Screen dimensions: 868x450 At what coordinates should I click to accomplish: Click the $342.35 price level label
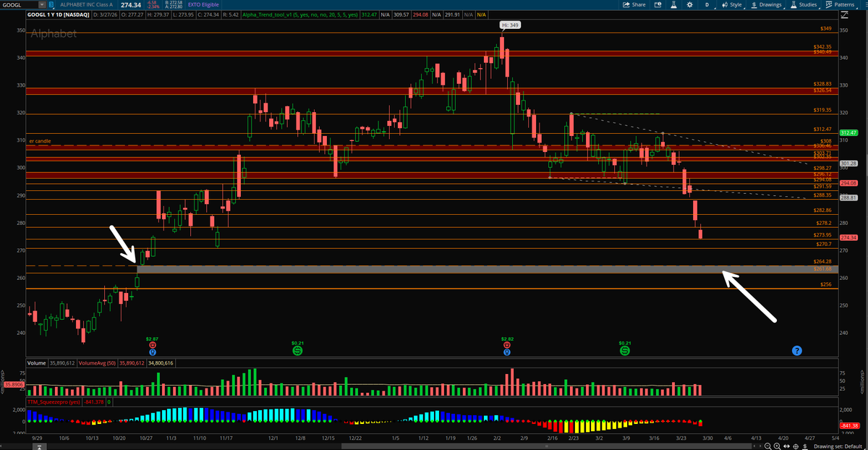(822, 47)
